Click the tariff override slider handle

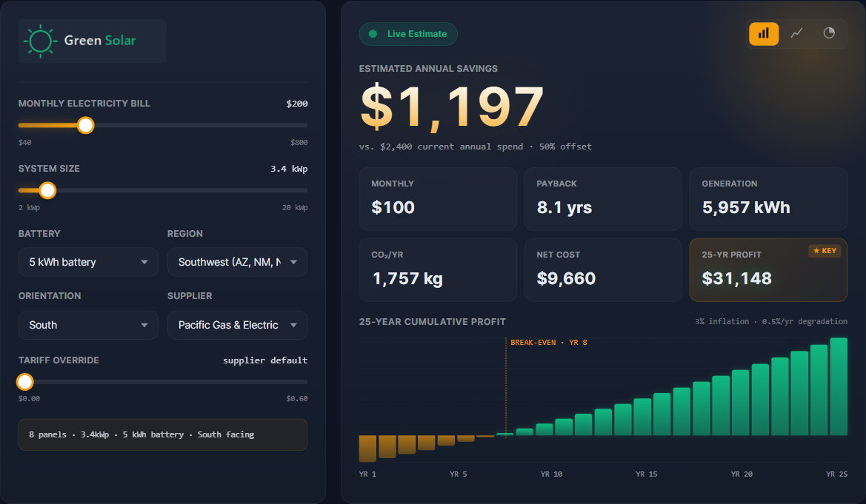[25, 381]
